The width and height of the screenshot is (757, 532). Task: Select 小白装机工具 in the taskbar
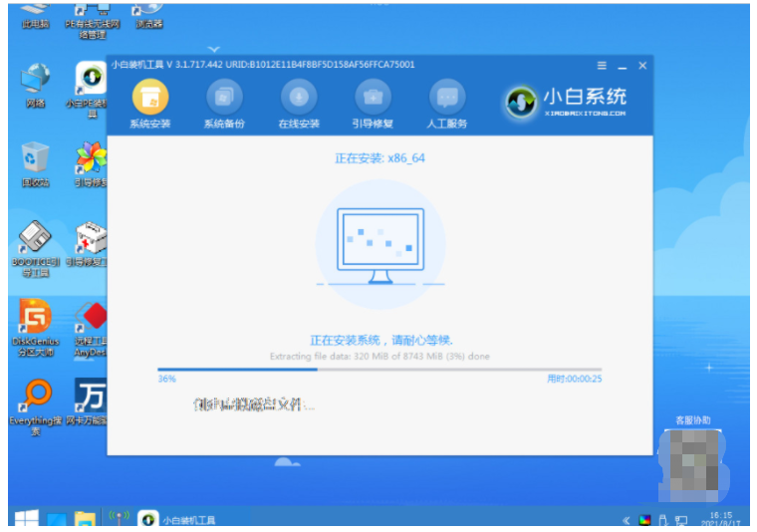click(x=179, y=519)
